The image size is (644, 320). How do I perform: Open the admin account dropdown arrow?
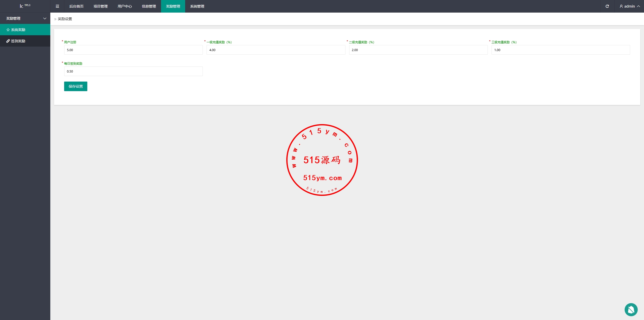(x=638, y=6)
